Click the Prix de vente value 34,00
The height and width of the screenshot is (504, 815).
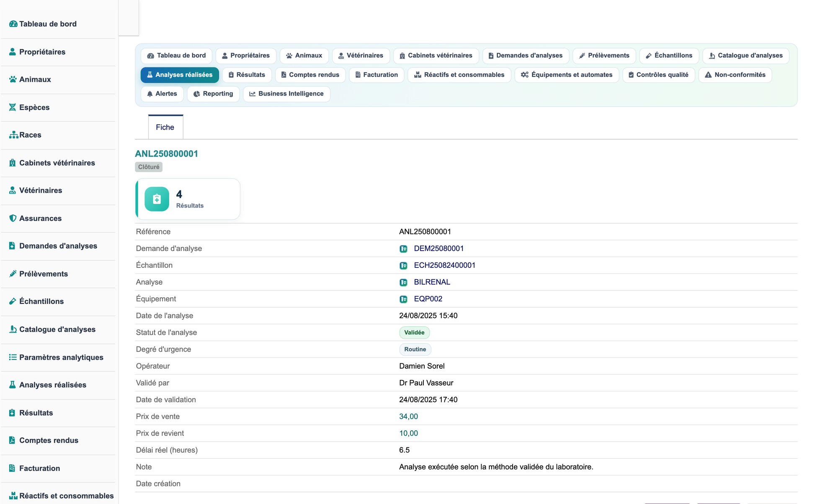pos(408,417)
